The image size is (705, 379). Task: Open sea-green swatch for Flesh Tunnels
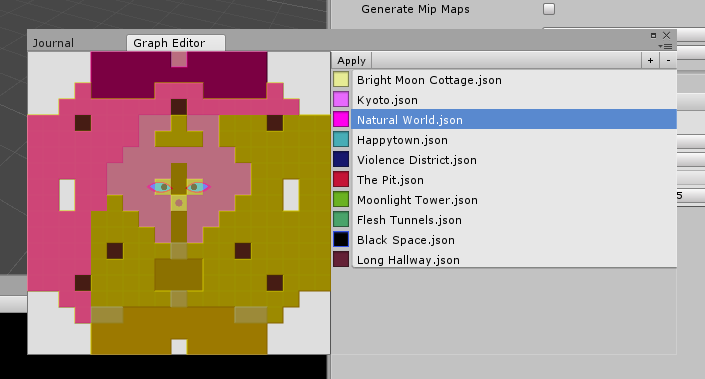[x=341, y=219]
